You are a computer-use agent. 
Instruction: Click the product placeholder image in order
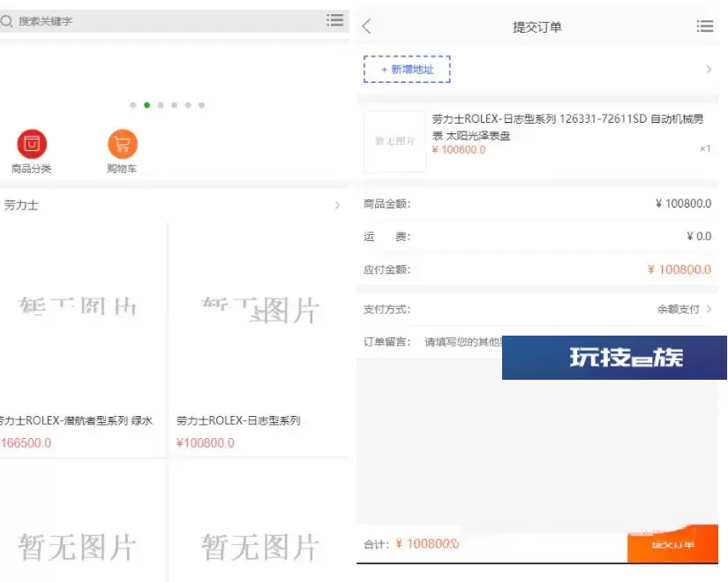point(394,141)
